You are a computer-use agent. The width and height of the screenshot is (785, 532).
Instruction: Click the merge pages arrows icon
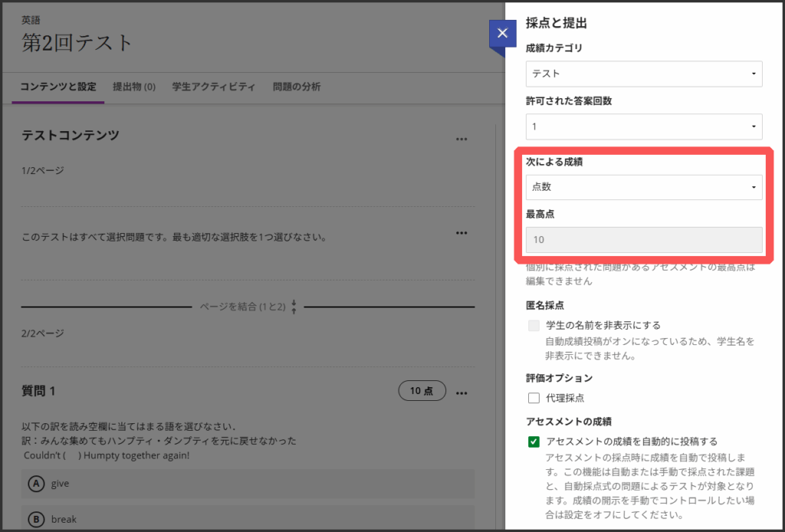294,307
